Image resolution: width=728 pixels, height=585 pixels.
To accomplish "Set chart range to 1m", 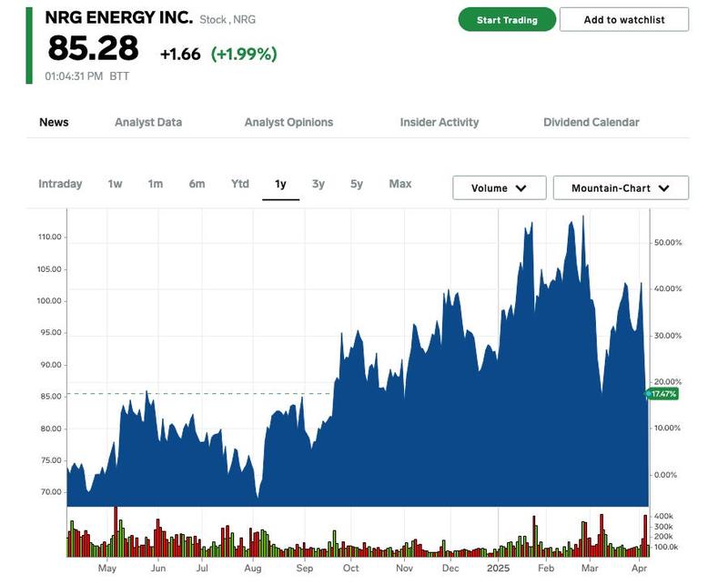I will [x=156, y=184].
